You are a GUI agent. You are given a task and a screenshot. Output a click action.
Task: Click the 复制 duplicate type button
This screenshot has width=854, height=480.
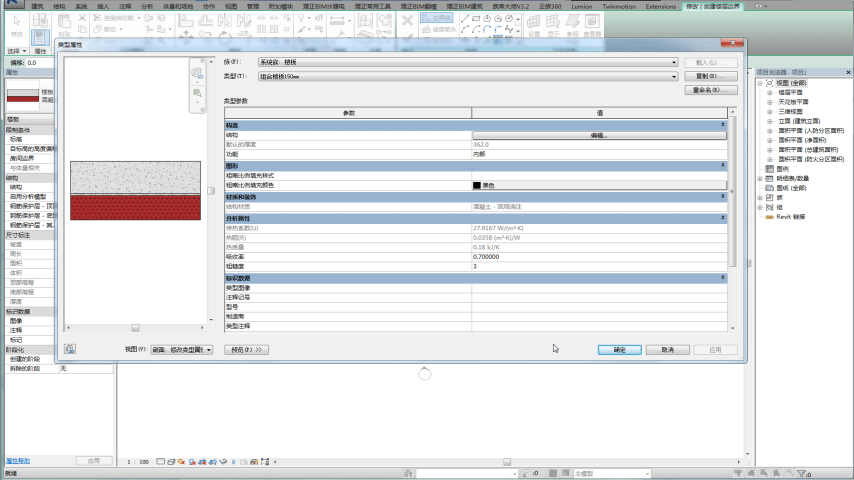[x=711, y=76]
